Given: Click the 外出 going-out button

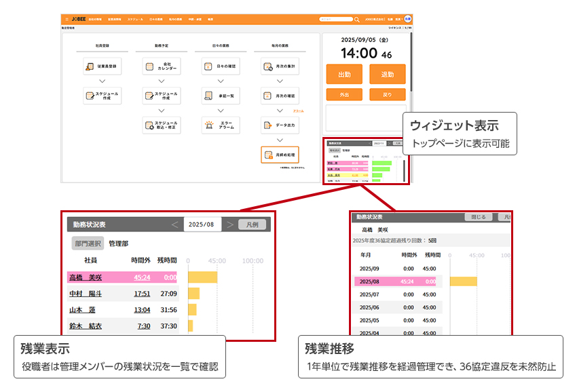Looking at the screenshot, I should tap(344, 94).
